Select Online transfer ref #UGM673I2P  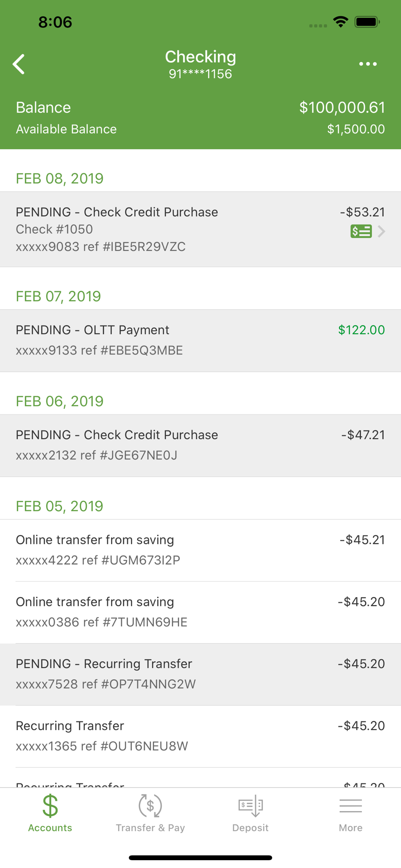tap(200, 550)
